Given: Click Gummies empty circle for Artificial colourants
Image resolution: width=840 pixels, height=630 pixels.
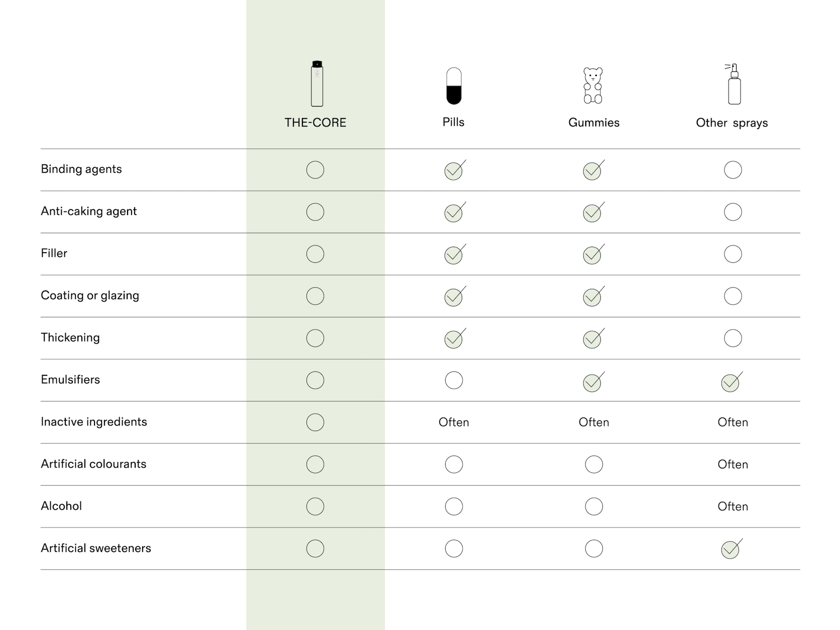Looking at the screenshot, I should pyautogui.click(x=594, y=464).
